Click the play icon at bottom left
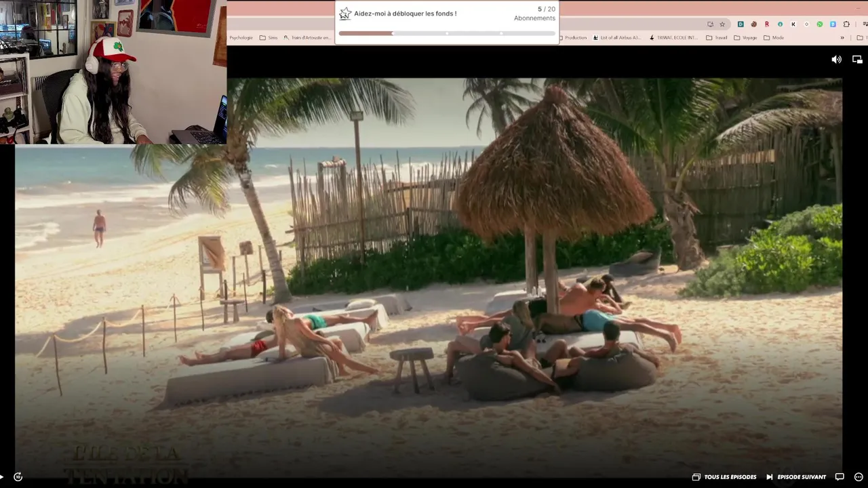The height and width of the screenshot is (488, 868). (x=1, y=476)
